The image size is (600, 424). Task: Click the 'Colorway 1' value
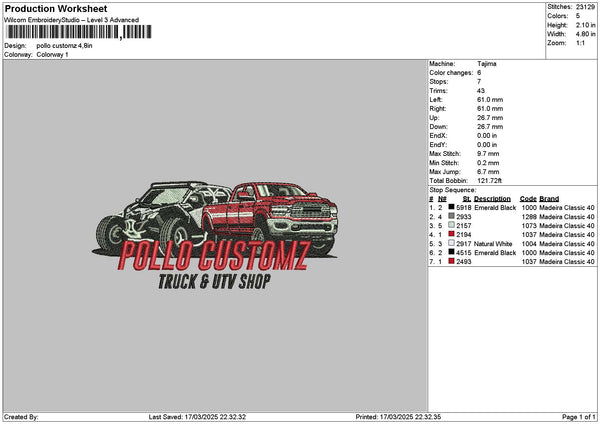[x=52, y=55]
